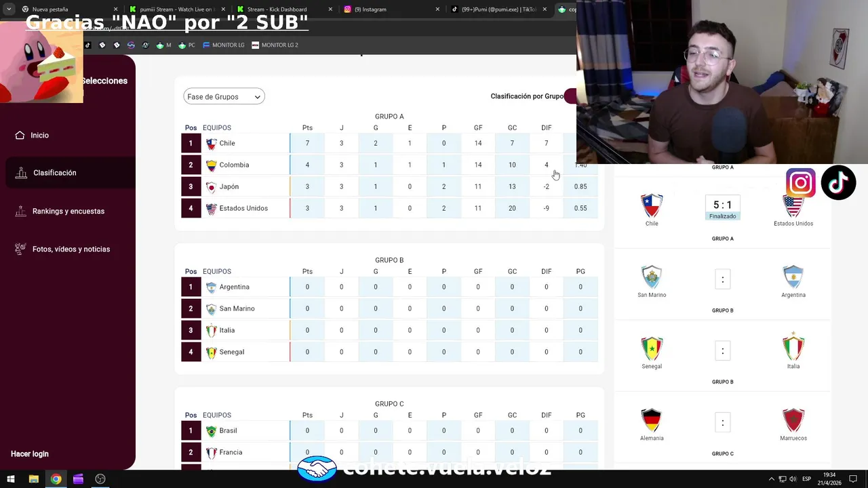
Task: Open notifications center icon
Action: pyautogui.click(x=853, y=479)
